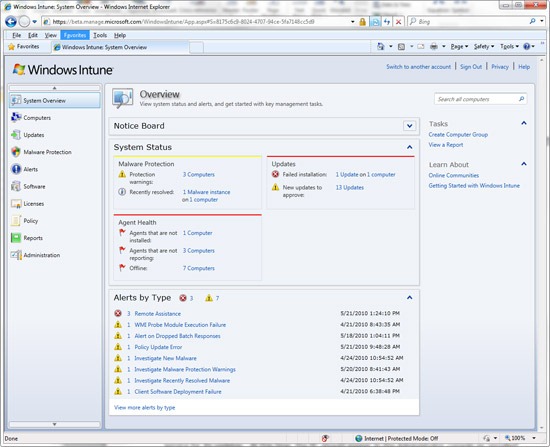Open the Updates workspace icon

click(x=16, y=134)
